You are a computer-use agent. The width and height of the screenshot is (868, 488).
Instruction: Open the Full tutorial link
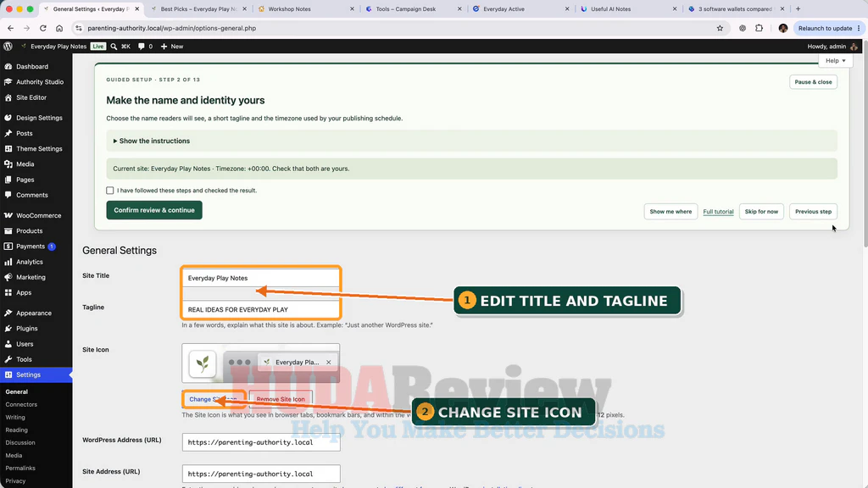[x=718, y=211]
